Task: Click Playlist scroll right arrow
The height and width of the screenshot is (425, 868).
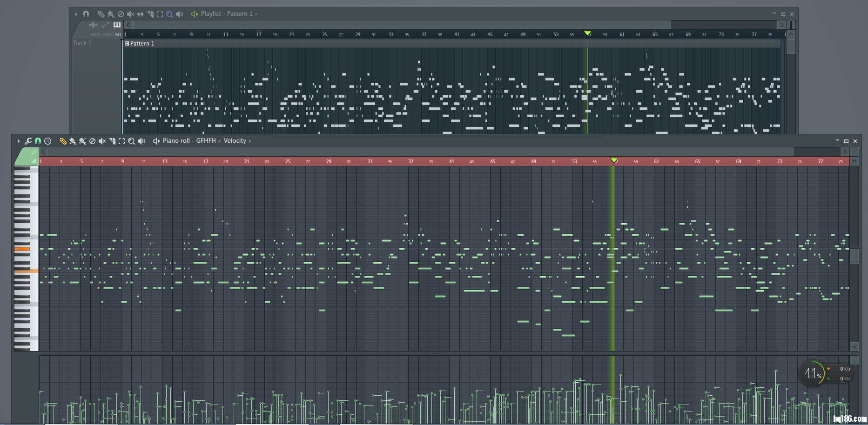Action: pos(781,25)
